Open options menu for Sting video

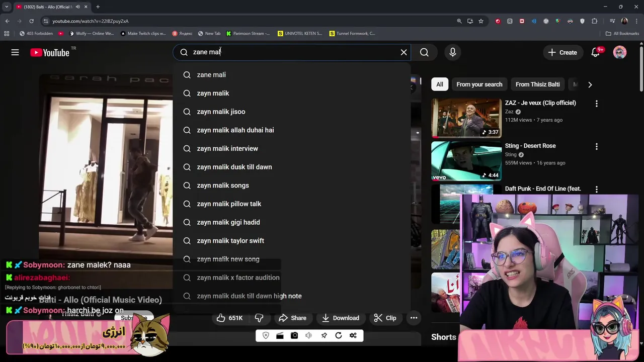pyautogui.click(x=597, y=146)
